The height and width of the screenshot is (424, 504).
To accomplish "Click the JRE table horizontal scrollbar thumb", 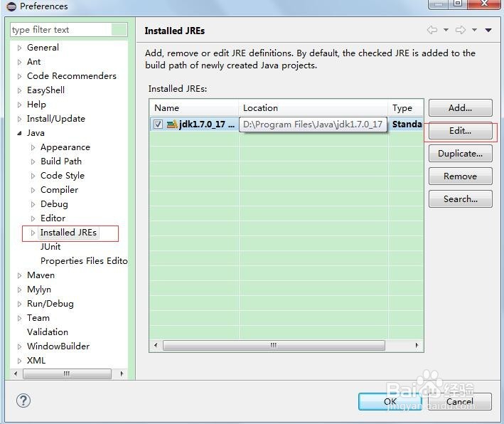I will pos(274,346).
